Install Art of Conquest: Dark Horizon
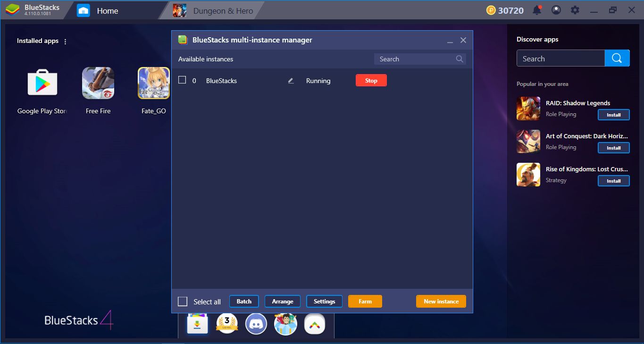 coord(614,148)
